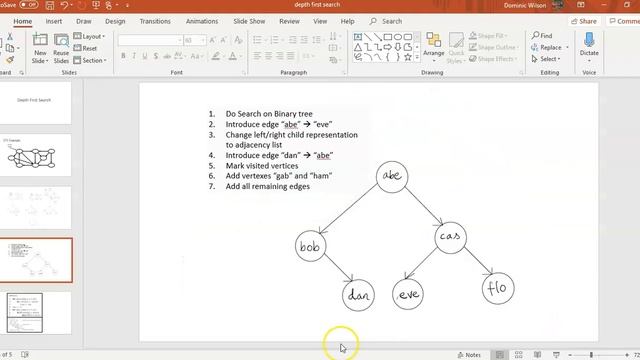This screenshot has height=360, width=640.
Task: Click the Search box in ribbon
Action: (x=386, y=21)
